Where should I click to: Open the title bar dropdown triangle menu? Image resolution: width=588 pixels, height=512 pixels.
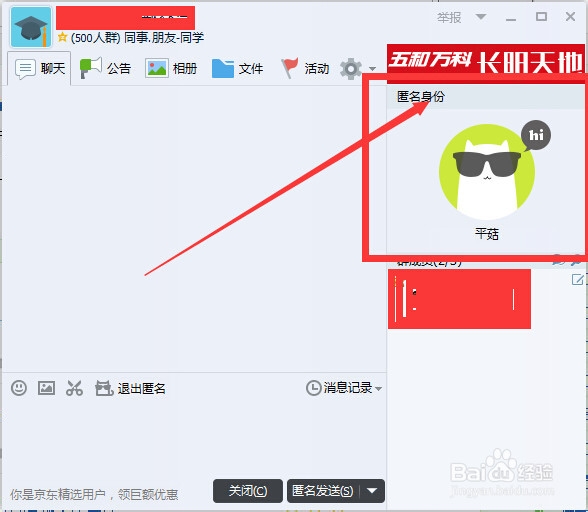[481, 17]
